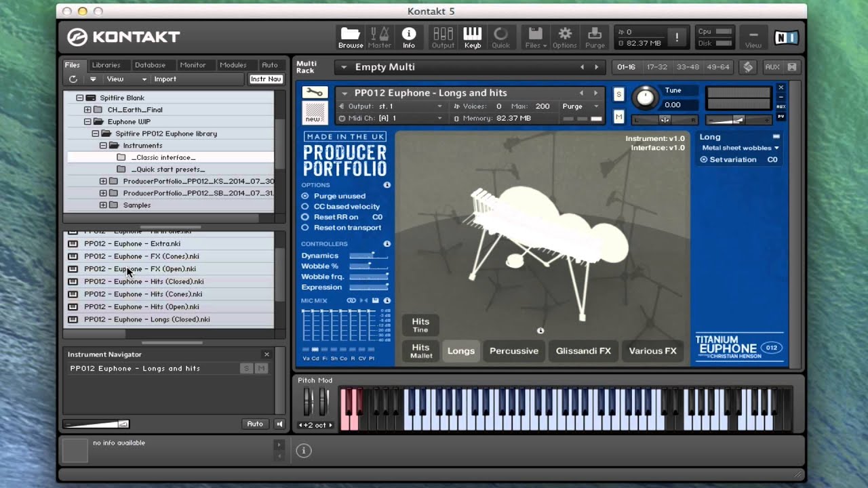
Task: Toggle the Set variation option
Action: (x=703, y=160)
